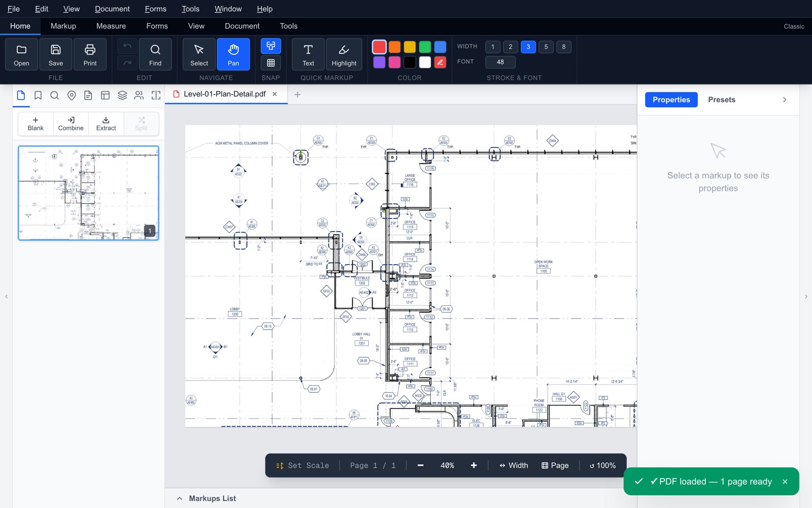This screenshot has width=812, height=508.
Task: Insert a Blank page
Action: [x=36, y=123]
